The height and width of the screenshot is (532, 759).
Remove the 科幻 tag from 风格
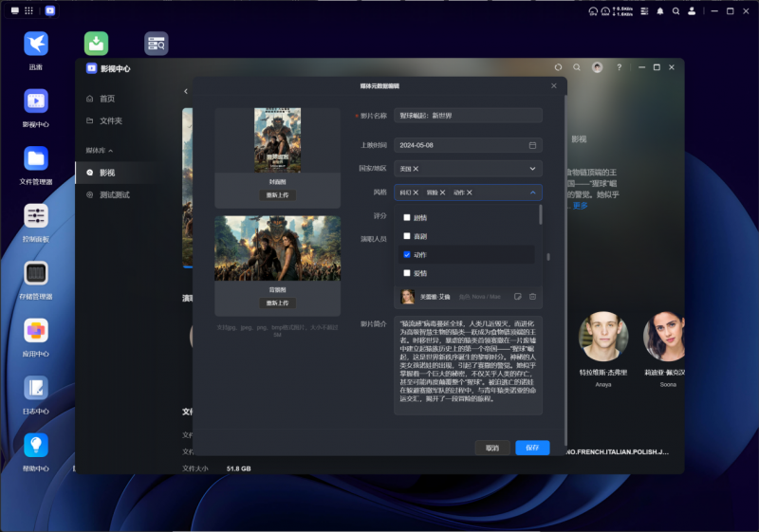tap(416, 193)
